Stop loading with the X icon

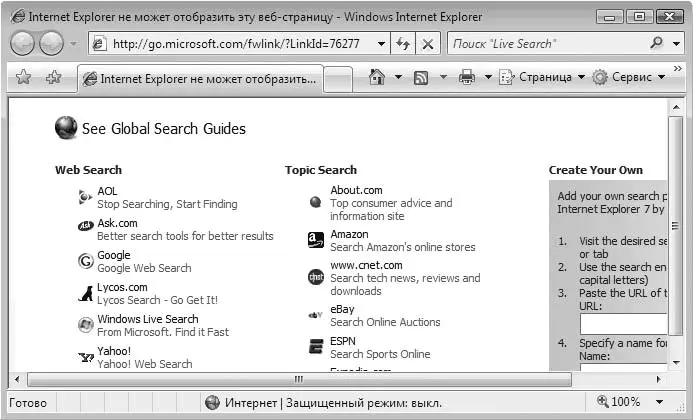coord(427,43)
